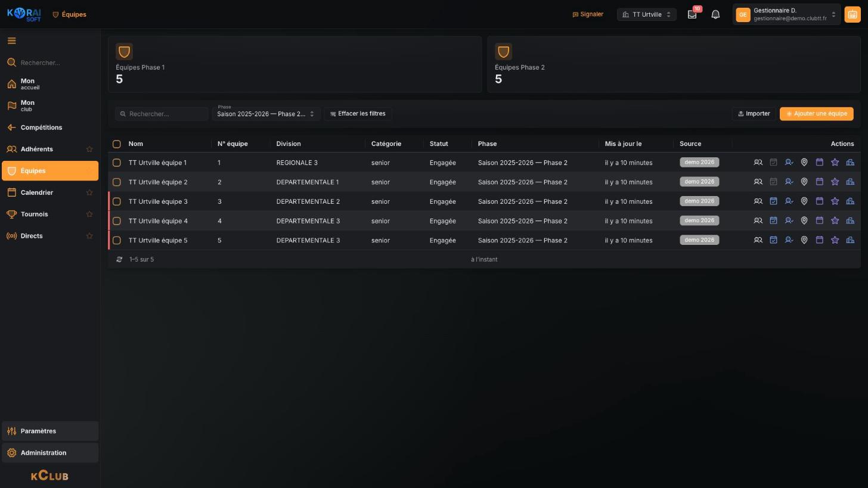Collapse the sidebar with the hamburger icon

coord(11,41)
